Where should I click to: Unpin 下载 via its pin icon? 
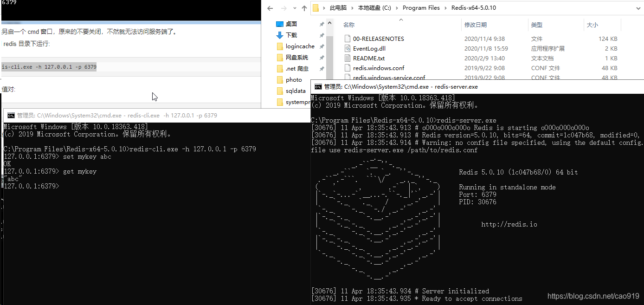(322, 35)
